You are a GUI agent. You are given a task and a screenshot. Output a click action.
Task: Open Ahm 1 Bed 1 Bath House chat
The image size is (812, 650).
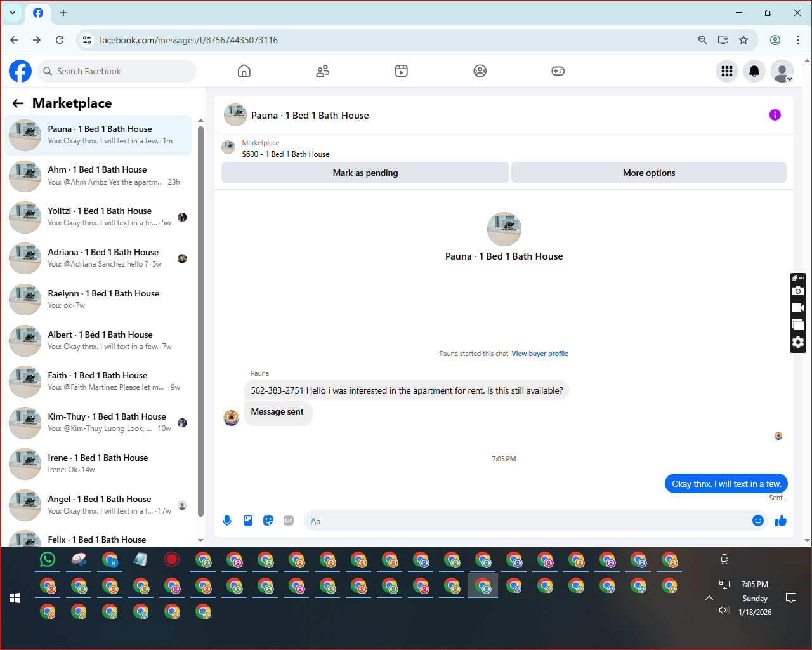click(x=98, y=176)
